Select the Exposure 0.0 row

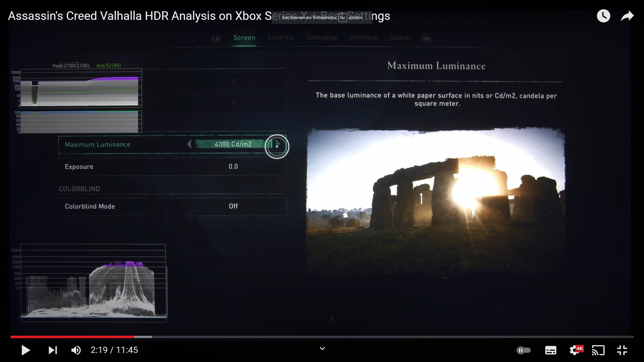point(172,166)
